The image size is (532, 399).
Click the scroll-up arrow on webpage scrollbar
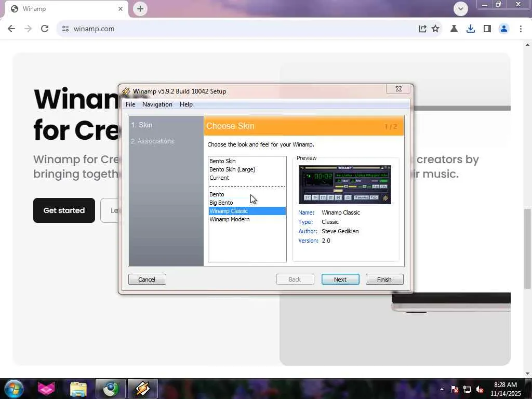coord(527,45)
